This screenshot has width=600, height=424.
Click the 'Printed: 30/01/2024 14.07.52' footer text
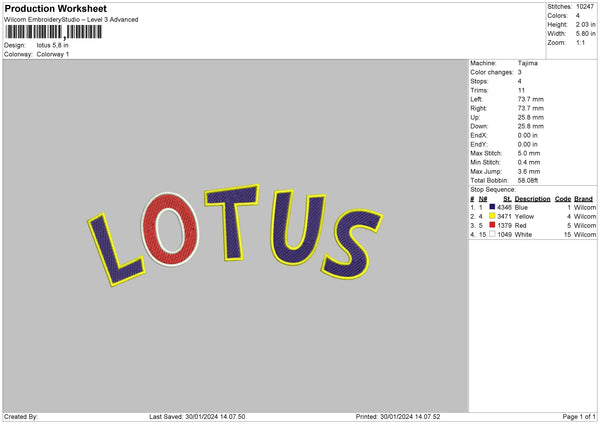(398, 417)
